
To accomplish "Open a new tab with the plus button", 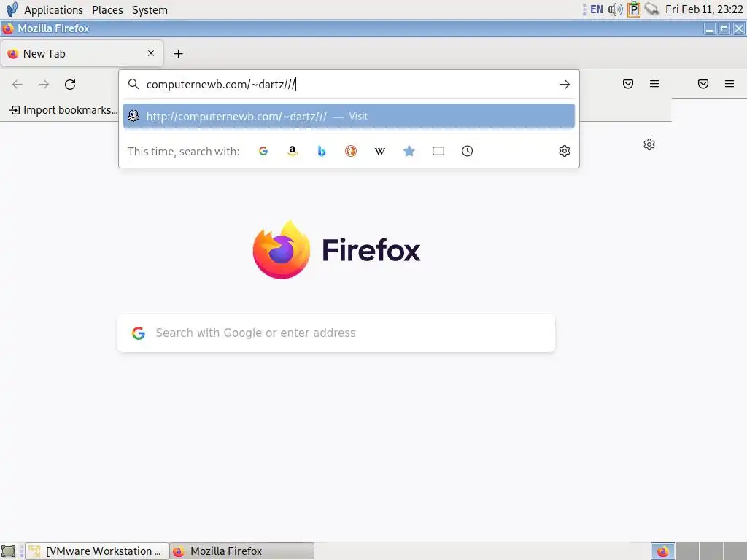I will tap(178, 54).
